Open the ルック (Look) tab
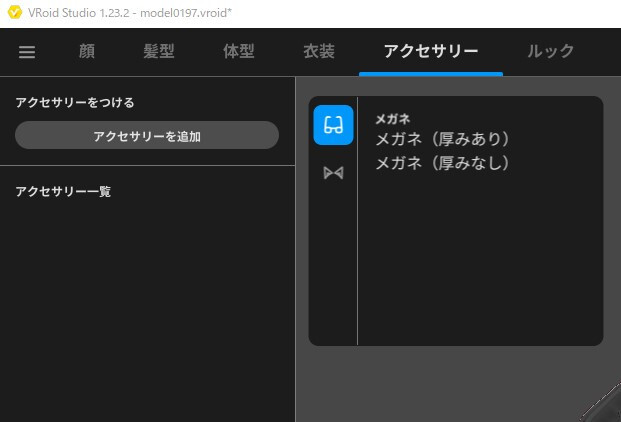This screenshot has width=621, height=422. [551, 52]
